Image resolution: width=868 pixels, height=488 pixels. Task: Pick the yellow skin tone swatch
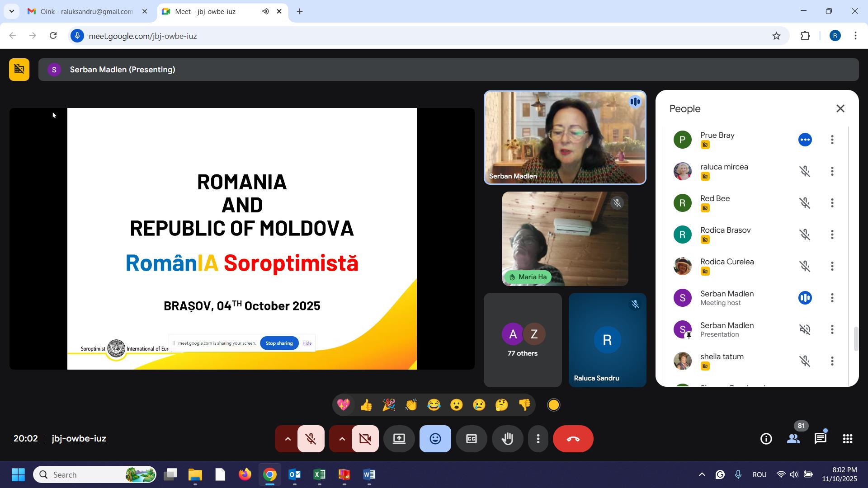point(553,405)
